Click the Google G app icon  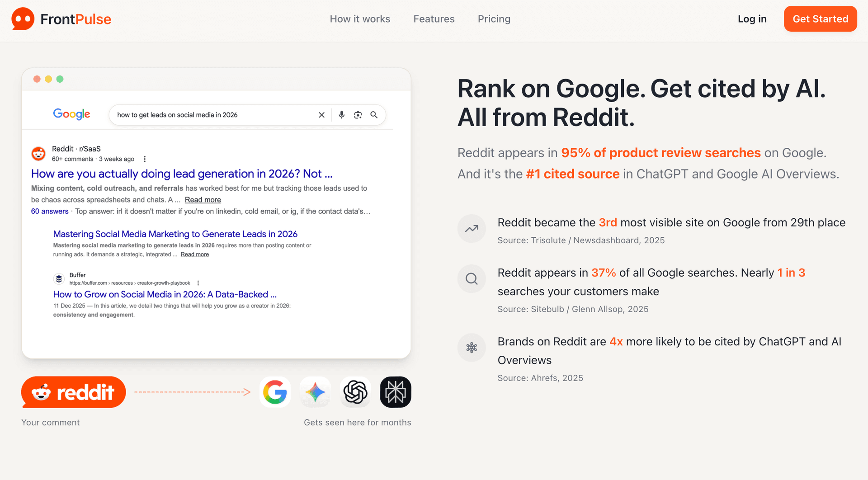pos(275,392)
